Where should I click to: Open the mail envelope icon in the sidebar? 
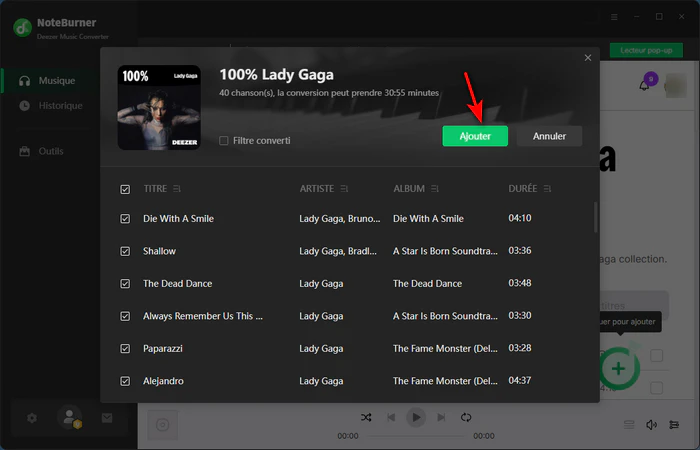107,418
